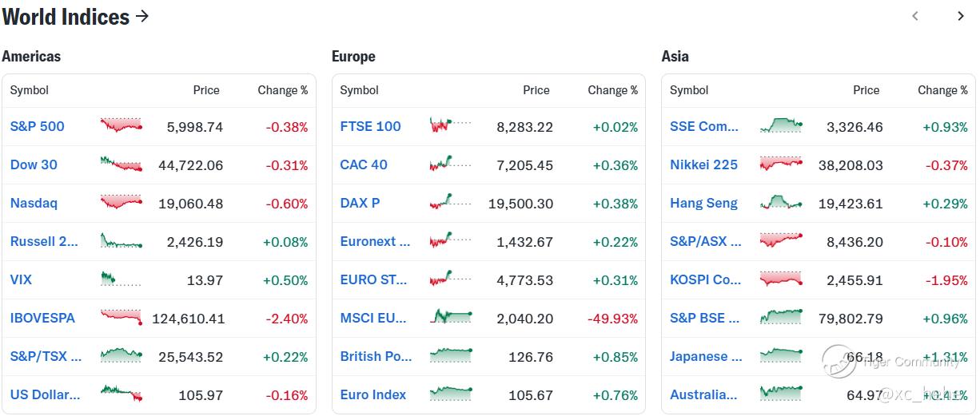Open the Euro Index link
Image resolution: width=980 pixels, height=416 pixels.
pos(372,394)
